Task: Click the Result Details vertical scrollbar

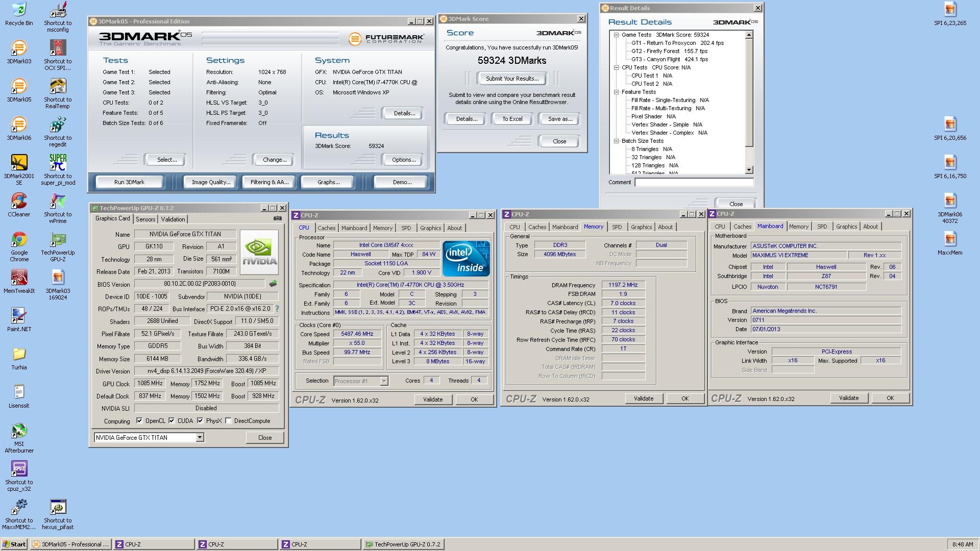Action: click(749, 103)
